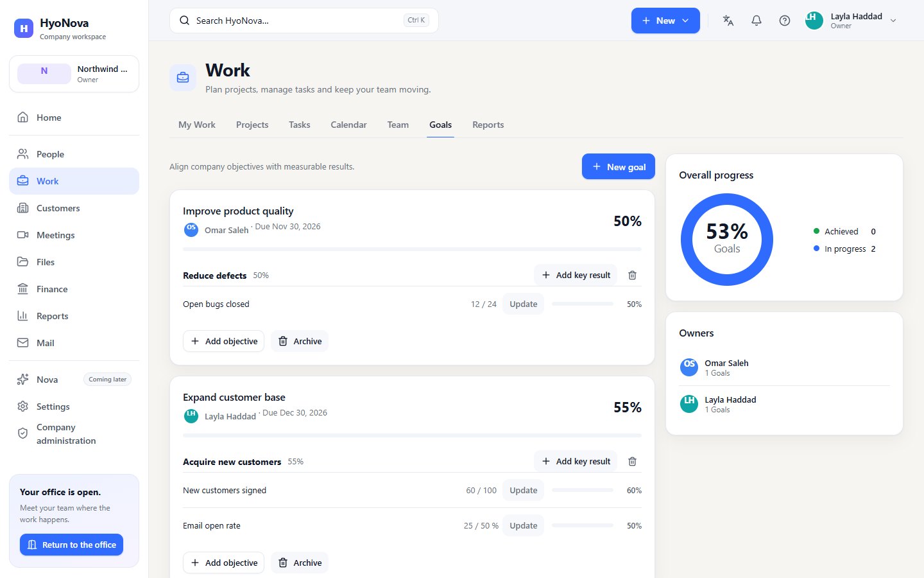This screenshot has height=578, width=924.
Task: Open Meetings in the sidebar
Action: coord(74,235)
